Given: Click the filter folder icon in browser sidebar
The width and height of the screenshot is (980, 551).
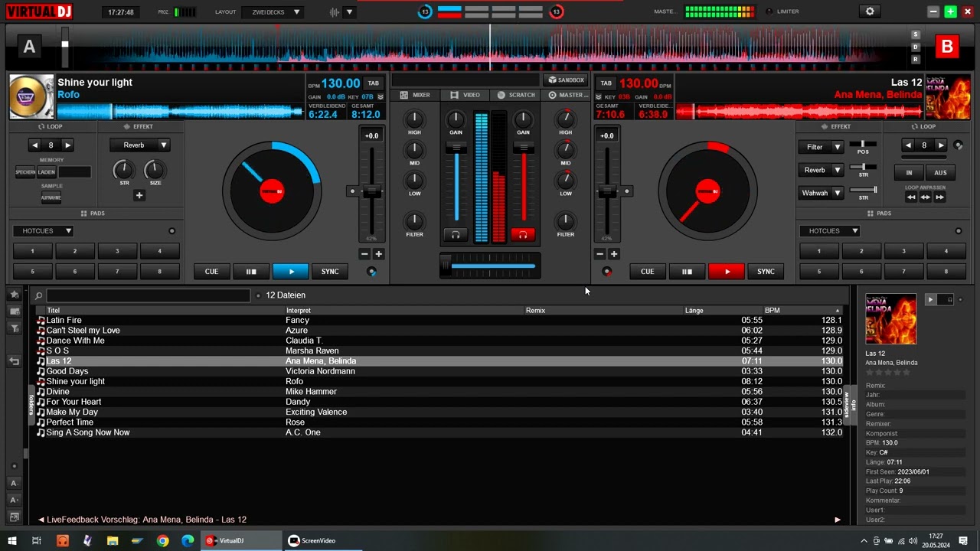Looking at the screenshot, I should [x=14, y=328].
